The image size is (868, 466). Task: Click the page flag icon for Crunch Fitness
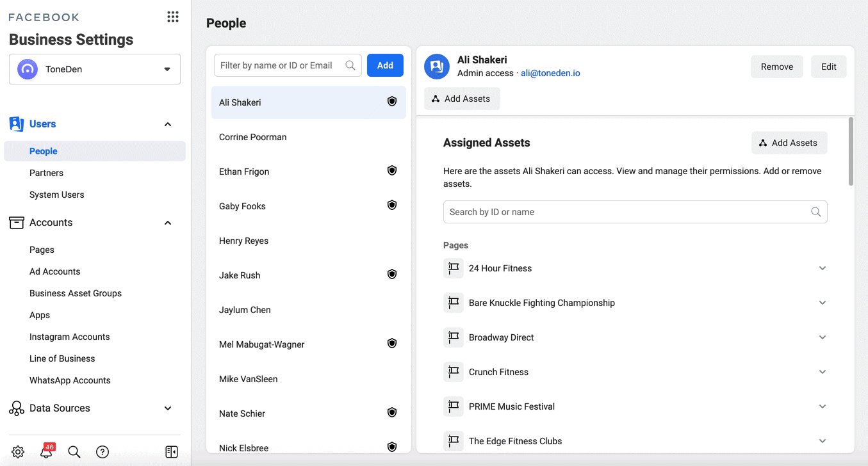454,372
